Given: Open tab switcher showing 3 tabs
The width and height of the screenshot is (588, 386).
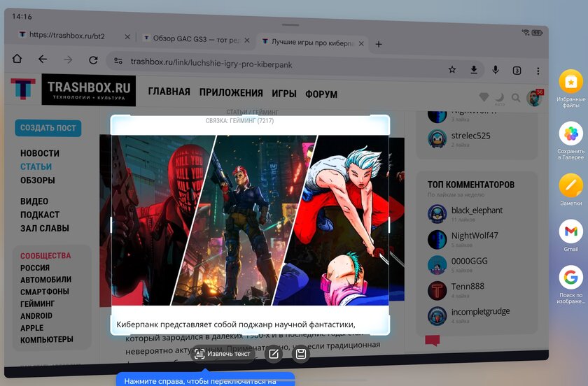Looking at the screenshot, I should tap(517, 71).
